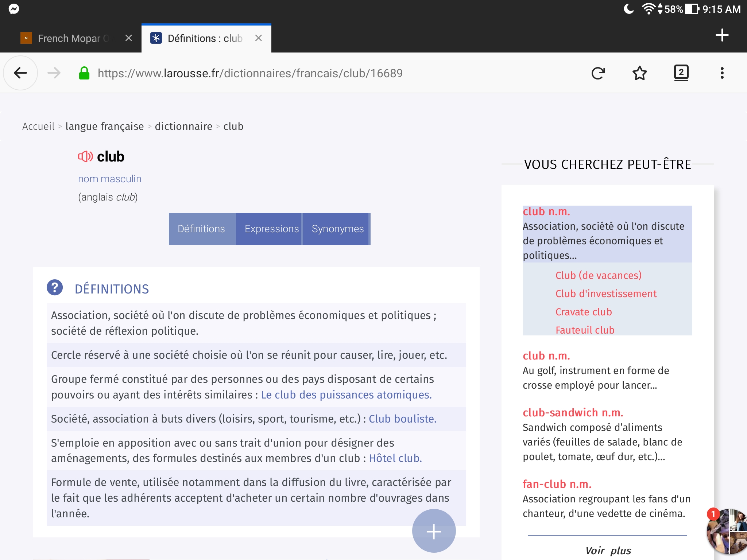
Task: Switch to the Expressions tab
Action: click(271, 229)
